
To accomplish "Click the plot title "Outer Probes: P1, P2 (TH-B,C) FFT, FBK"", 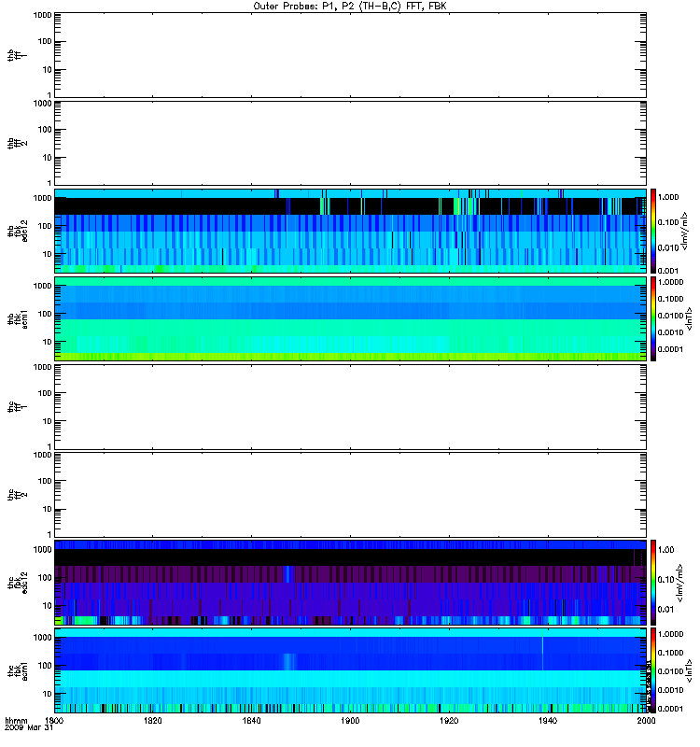I will [x=350, y=7].
